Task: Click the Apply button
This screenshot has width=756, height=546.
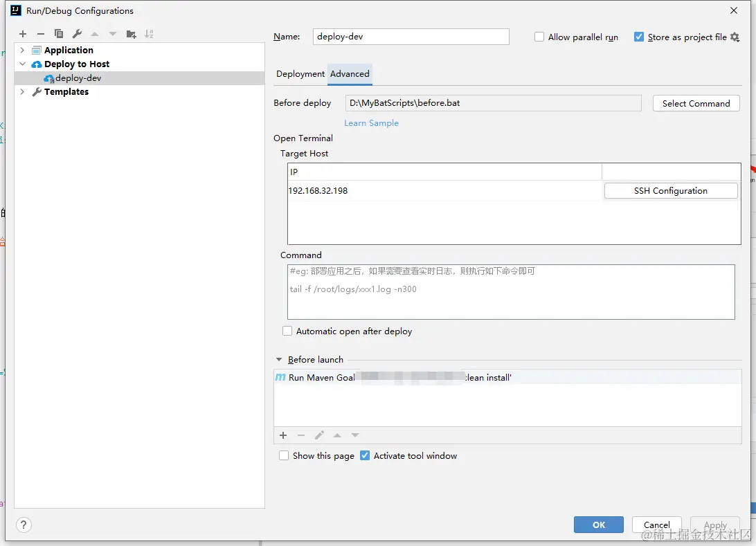Action: [x=715, y=525]
